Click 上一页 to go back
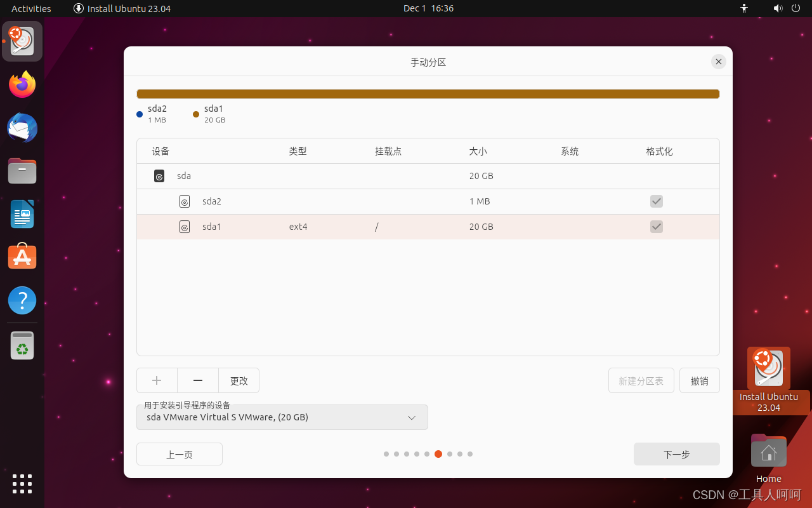Viewport: 812px width, 508px height. tap(180, 454)
